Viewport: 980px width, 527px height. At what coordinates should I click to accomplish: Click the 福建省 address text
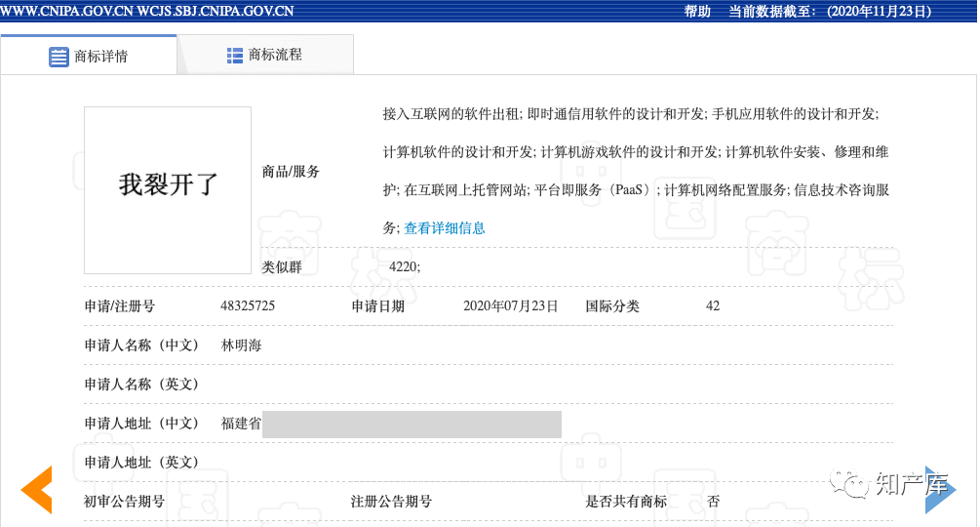pyautogui.click(x=241, y=424)
